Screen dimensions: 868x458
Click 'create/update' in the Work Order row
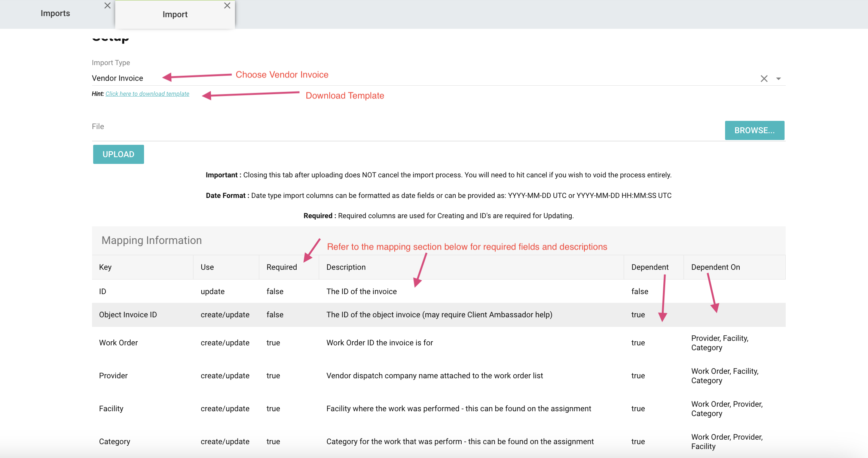225,343
